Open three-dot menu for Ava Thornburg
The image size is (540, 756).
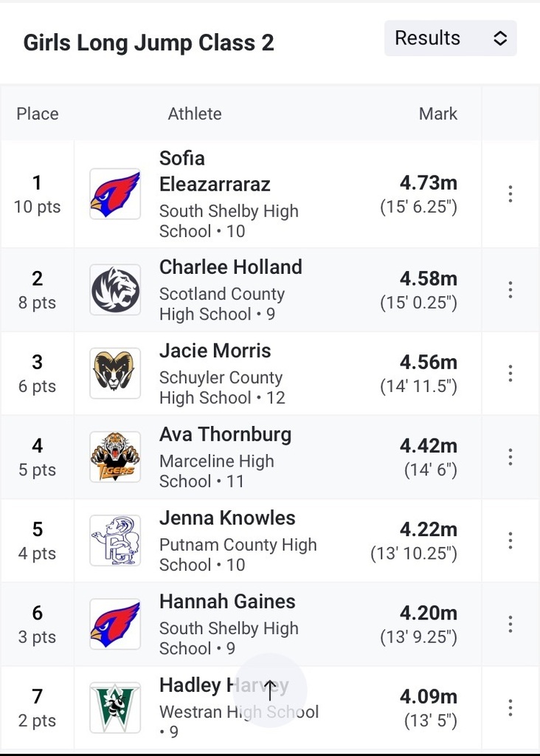510,457
